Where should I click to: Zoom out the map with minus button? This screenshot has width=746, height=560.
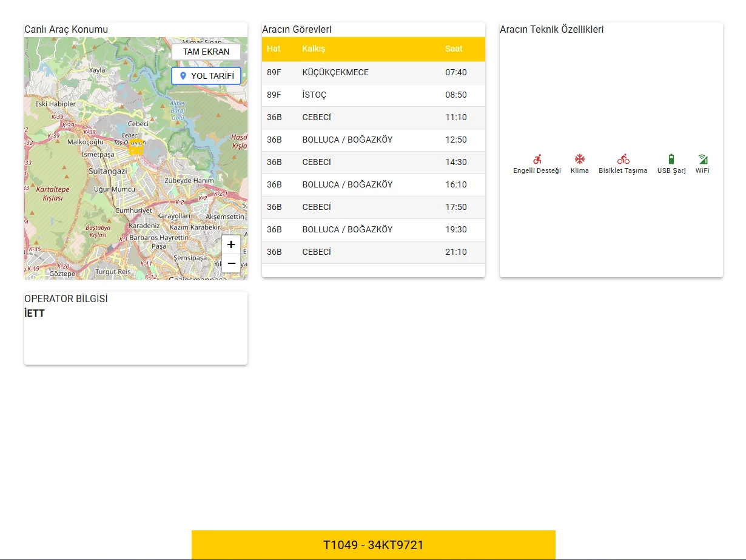click(231, 263)
